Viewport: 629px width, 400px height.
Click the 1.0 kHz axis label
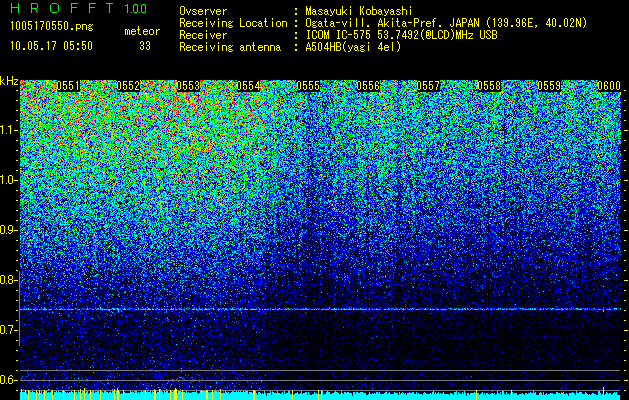tap(6, 180)
